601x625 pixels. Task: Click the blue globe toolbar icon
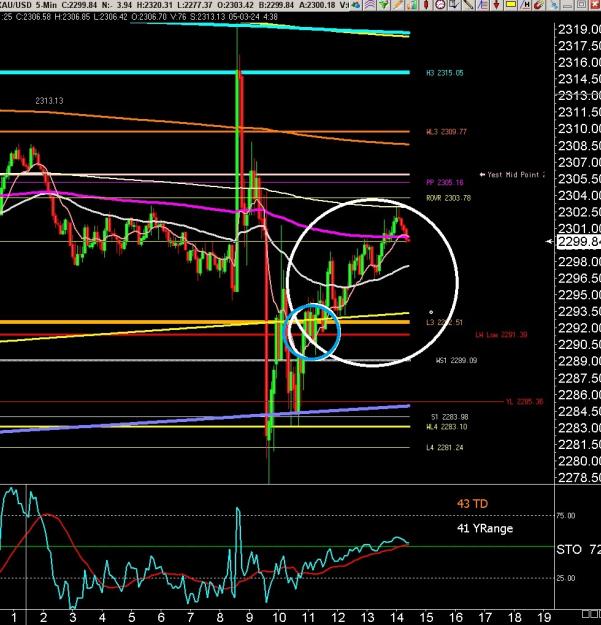pyautogui.click(x=356, y=5)
